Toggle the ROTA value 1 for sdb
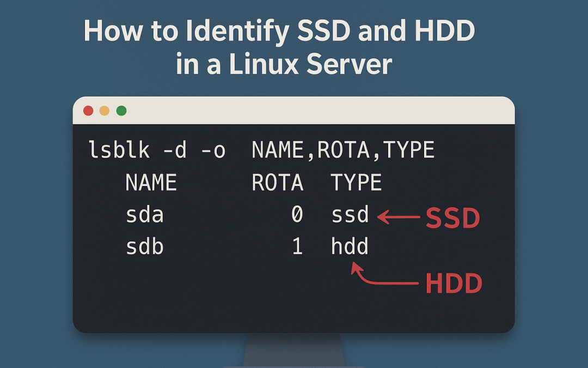This screenshot has width=588, height=368. [297, 246]
